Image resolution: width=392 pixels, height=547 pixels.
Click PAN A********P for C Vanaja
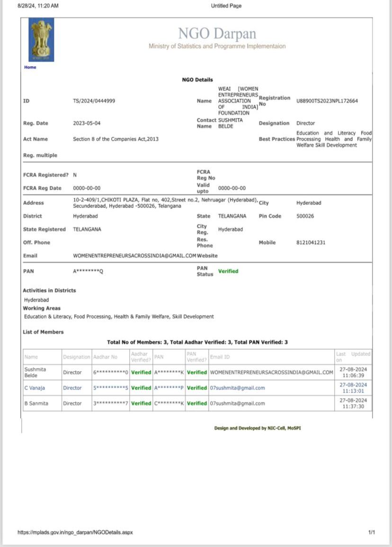169,388
